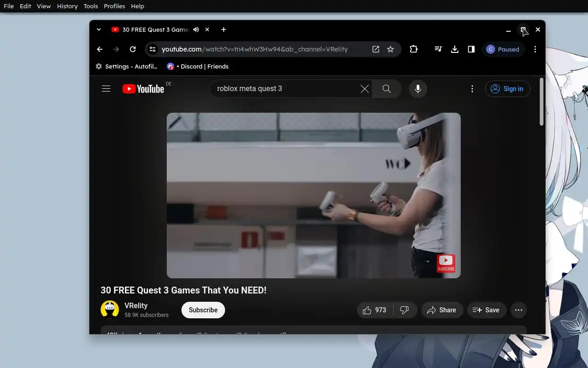This screenshot has height=368, width=588.
Task: Open browser downloads
Action: 455,49
